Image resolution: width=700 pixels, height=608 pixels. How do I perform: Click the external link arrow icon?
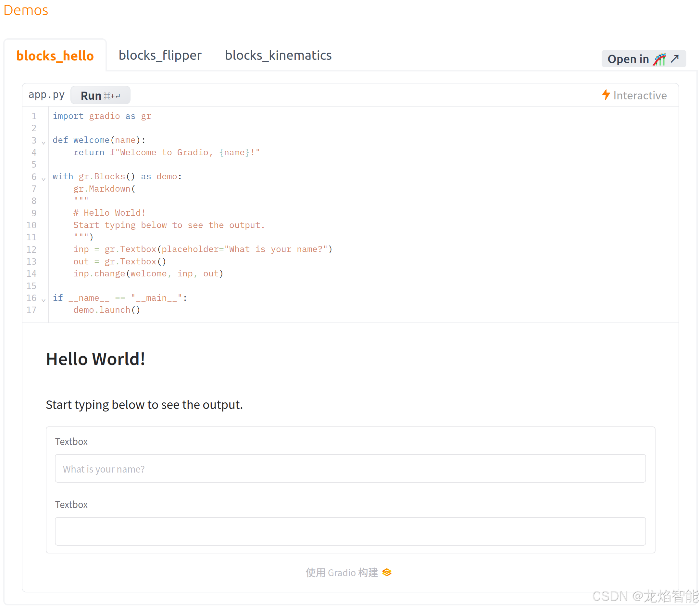(675, 58)
